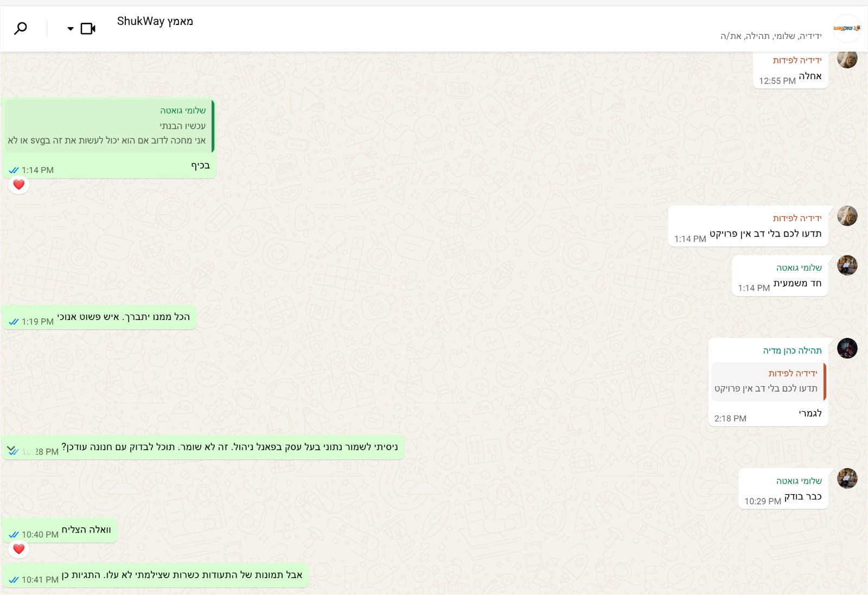Open the heart reaction under וואלה הצליח

click(19, 549)
